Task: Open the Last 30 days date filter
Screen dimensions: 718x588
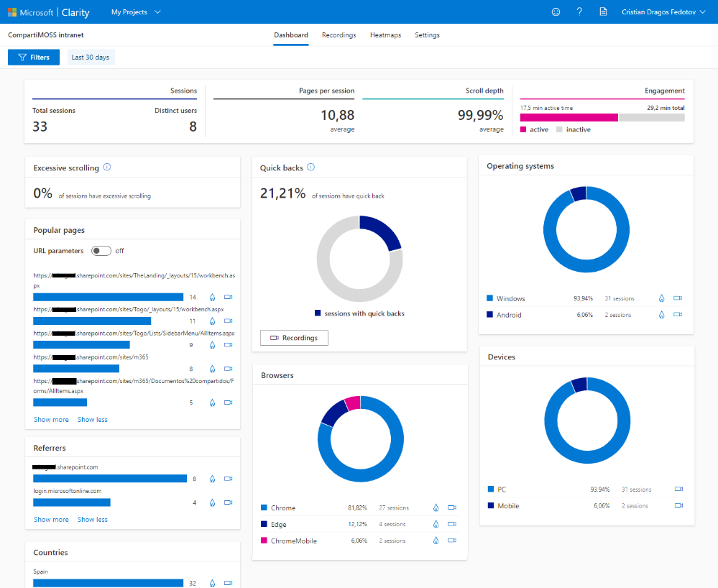Action: (x=91, y=57)
